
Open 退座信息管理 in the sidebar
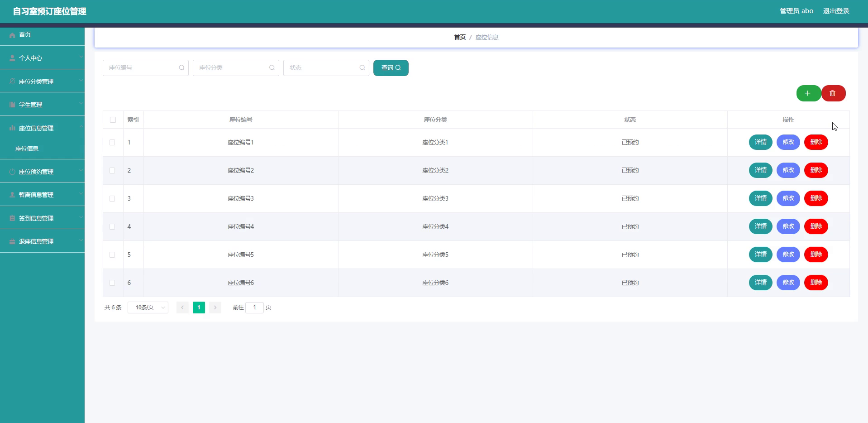tap(42, 241)
